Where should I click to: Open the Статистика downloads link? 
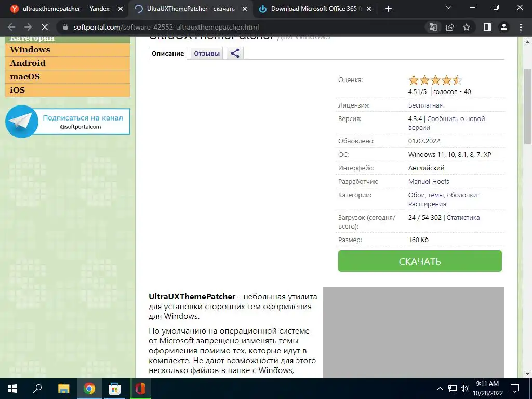(x=463, y=218)
